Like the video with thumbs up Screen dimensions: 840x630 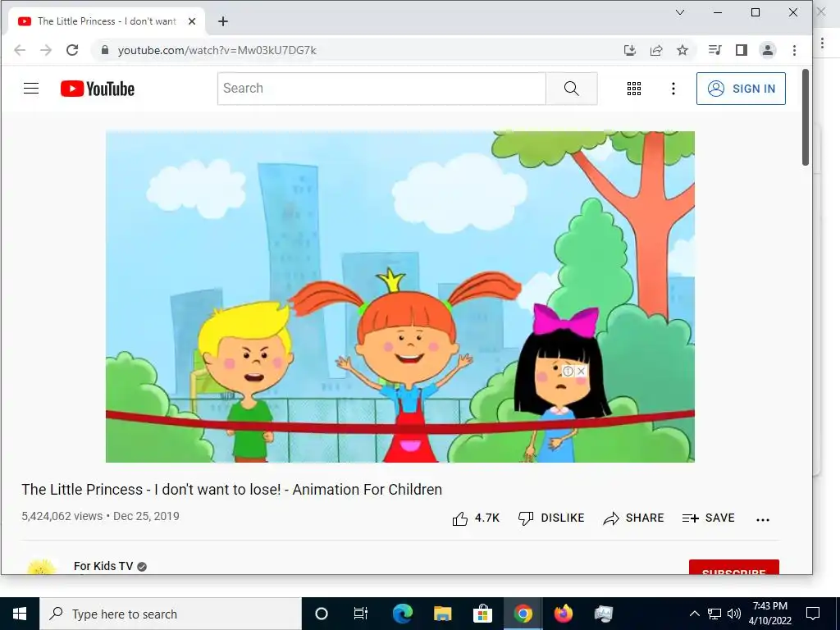[476, 518]
